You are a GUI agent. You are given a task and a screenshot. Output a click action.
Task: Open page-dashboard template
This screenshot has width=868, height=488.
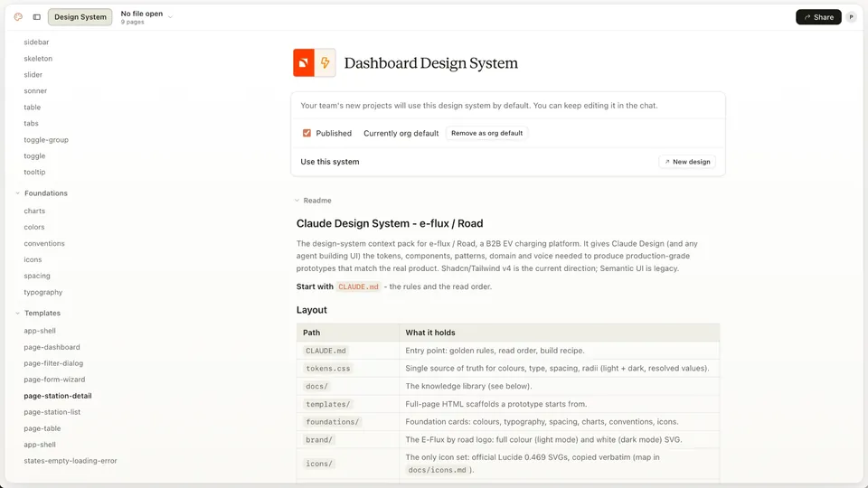[x=52, y=347]
